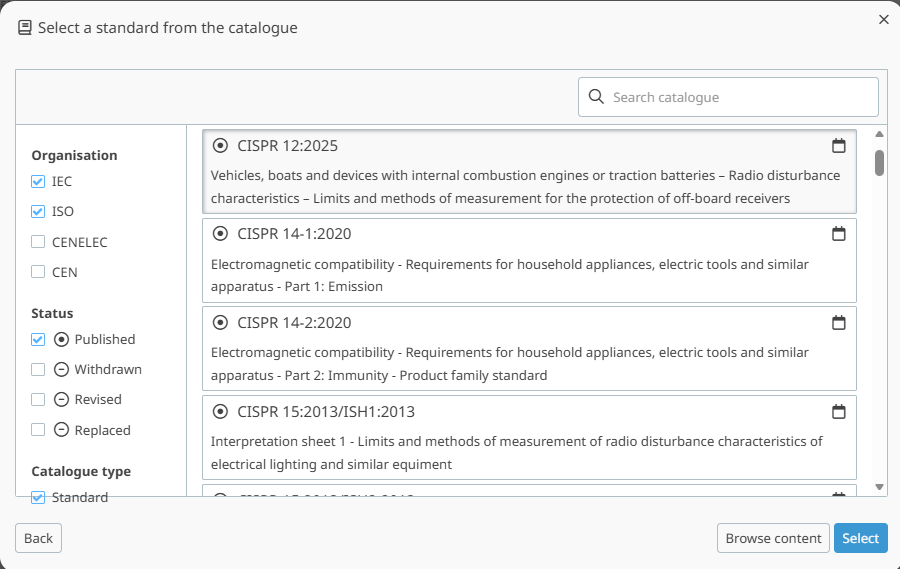
Task: Uncheck the Published status checkbox
Action: click(38, 339)
